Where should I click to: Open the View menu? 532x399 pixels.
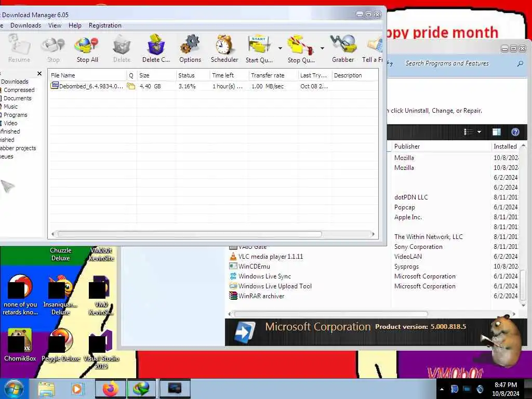pyautogui.click(x=55, y=25)
